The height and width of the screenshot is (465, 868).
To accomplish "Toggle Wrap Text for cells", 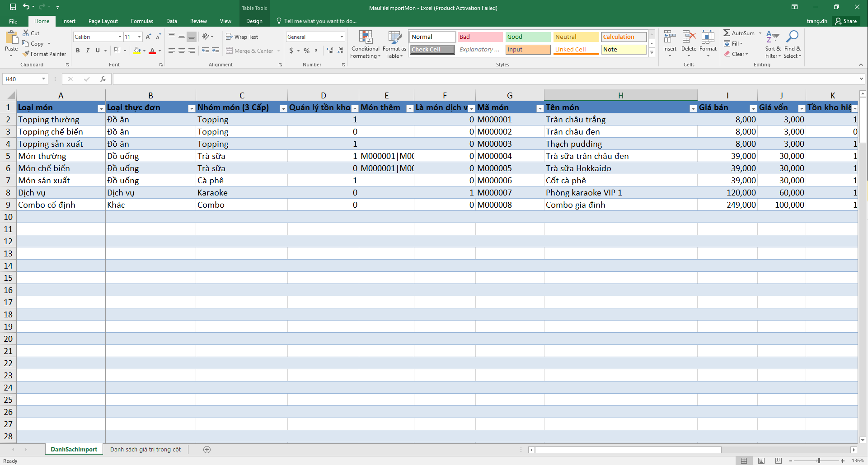I will (x=242, y=37).
